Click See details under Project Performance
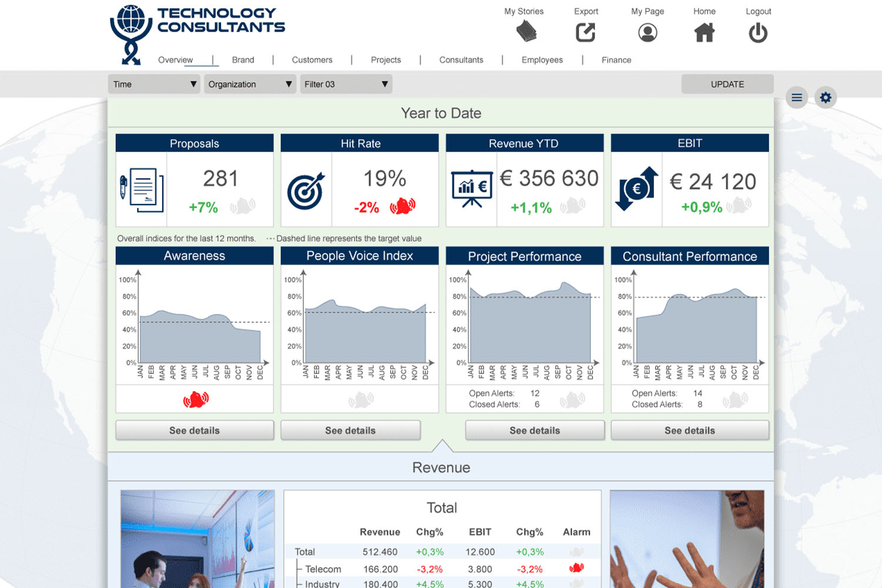The image size is (882, 588). [x=534, y=430]
